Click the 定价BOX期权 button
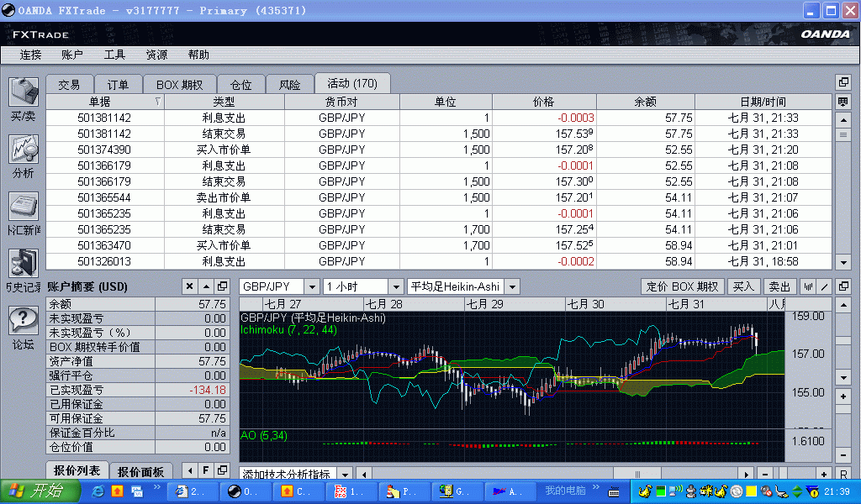Image resolution: width=861 pixels, height=504 pixels. (x=683, y=286)
